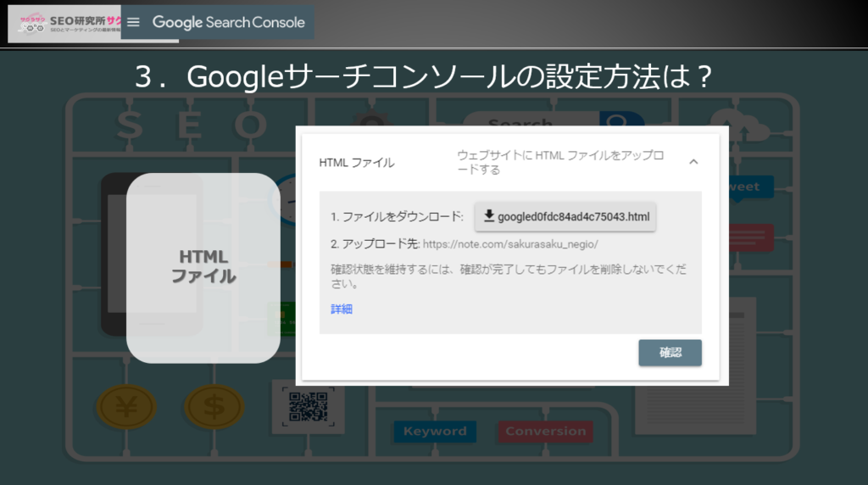Click the 確認 button

point(670,353)
